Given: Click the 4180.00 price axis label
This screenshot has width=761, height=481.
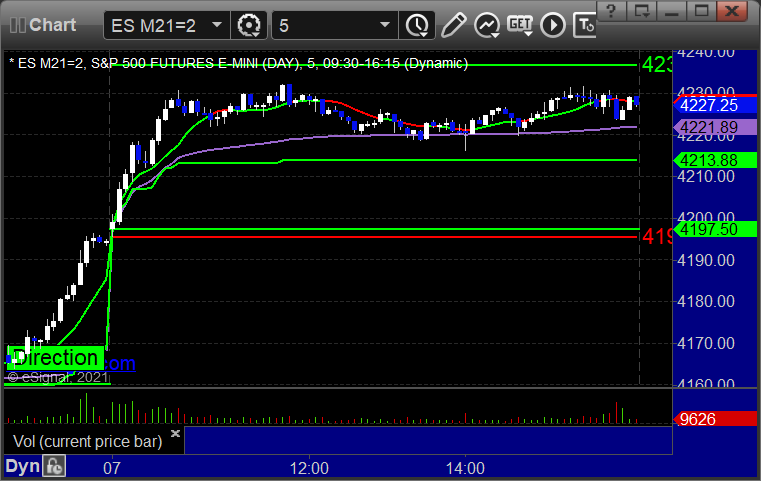Looking at the screenshot, I should [x=706, y=301].
